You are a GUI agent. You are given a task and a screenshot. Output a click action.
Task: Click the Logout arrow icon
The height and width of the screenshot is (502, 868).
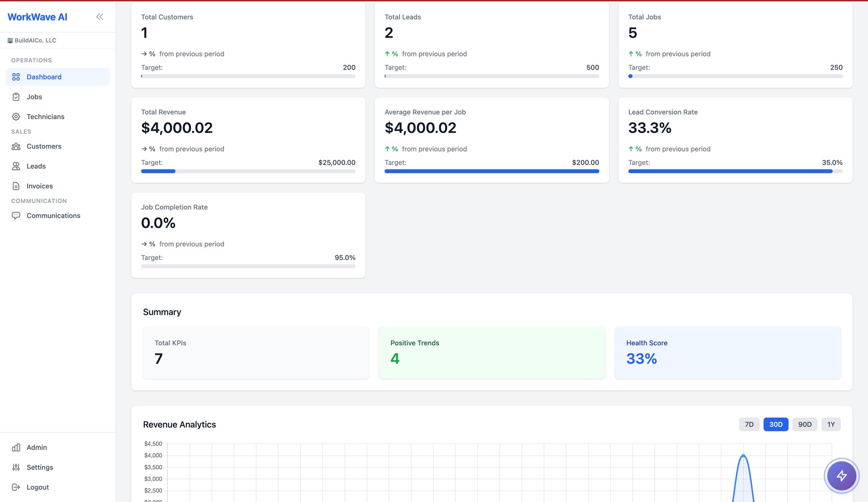(x=16, y=488)
